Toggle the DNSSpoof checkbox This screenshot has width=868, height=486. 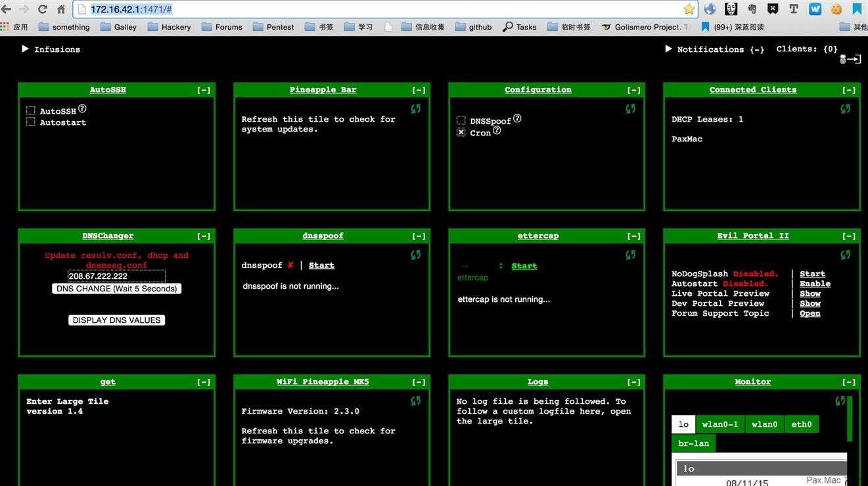(x=461, y=120)
